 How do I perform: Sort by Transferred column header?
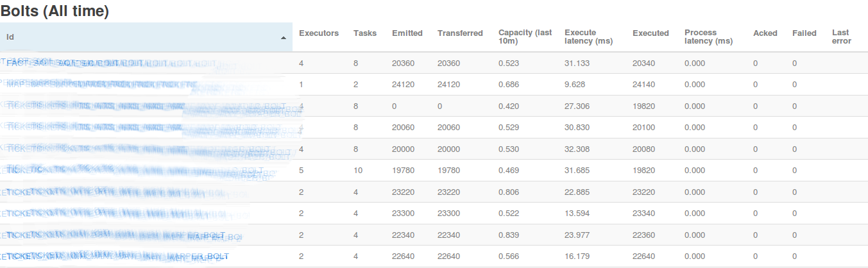[x=460, y=33]
